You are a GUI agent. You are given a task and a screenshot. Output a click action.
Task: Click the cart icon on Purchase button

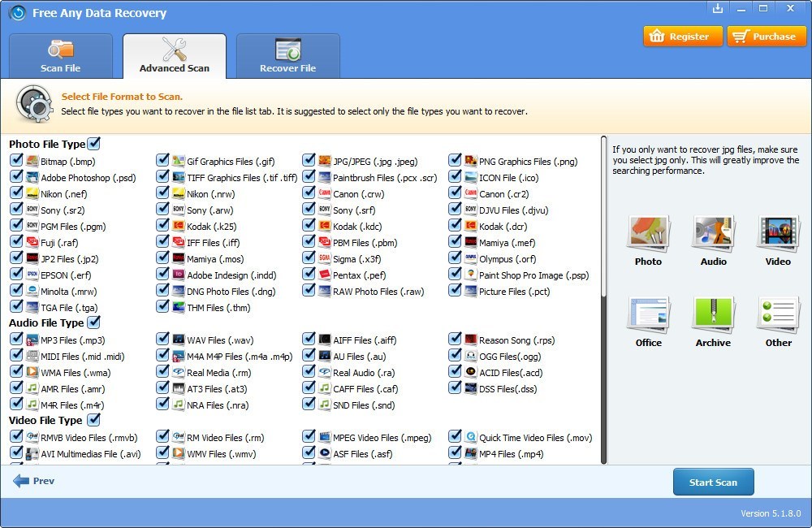[x=742, y=36]
